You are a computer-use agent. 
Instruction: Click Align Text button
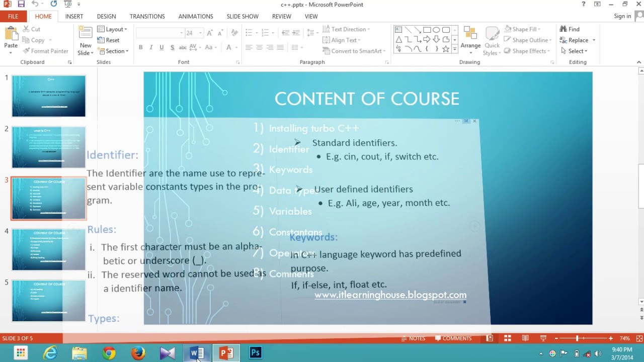click(341, 40)
